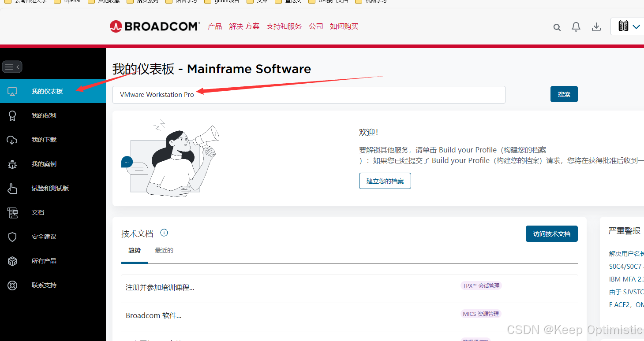The width and height of the screenshot is (644, 341).
Task: Click the Broadcom logo
Action: click(155, 26)
